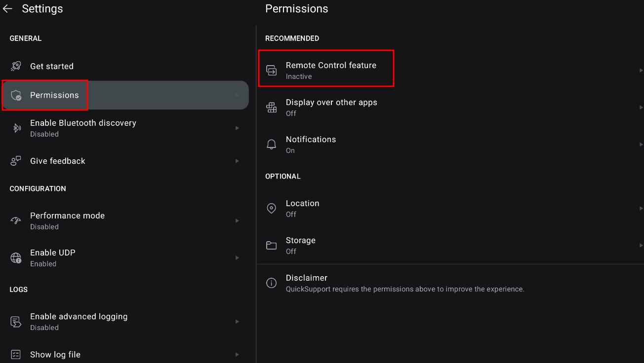Click the Storage folder icon
The width and height of the screenshot is (644, 363).
pos(271,245)
